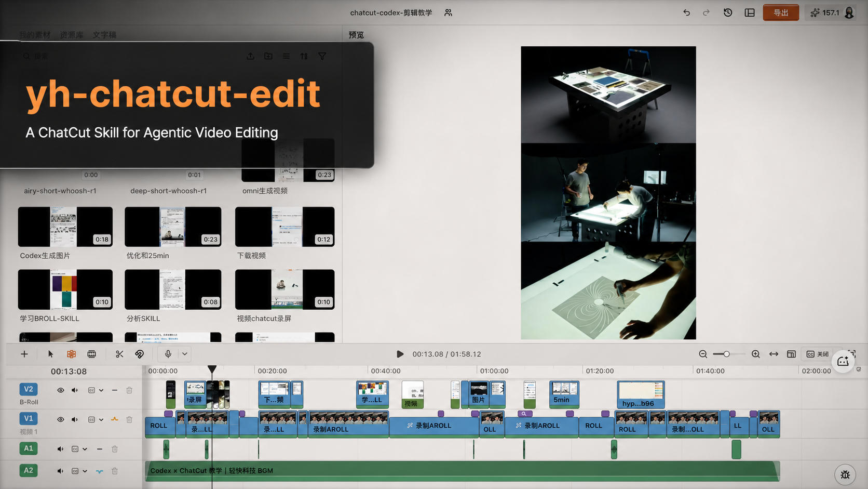
Task: Hide the V2 B-Roll track eye icon
Action: (x=61, y=390)
